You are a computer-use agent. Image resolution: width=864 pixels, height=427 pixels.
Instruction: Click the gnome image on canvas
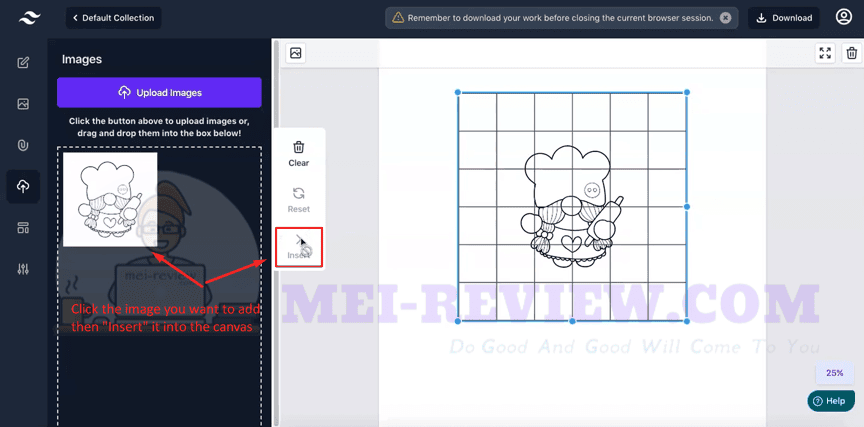pos(572,207)
